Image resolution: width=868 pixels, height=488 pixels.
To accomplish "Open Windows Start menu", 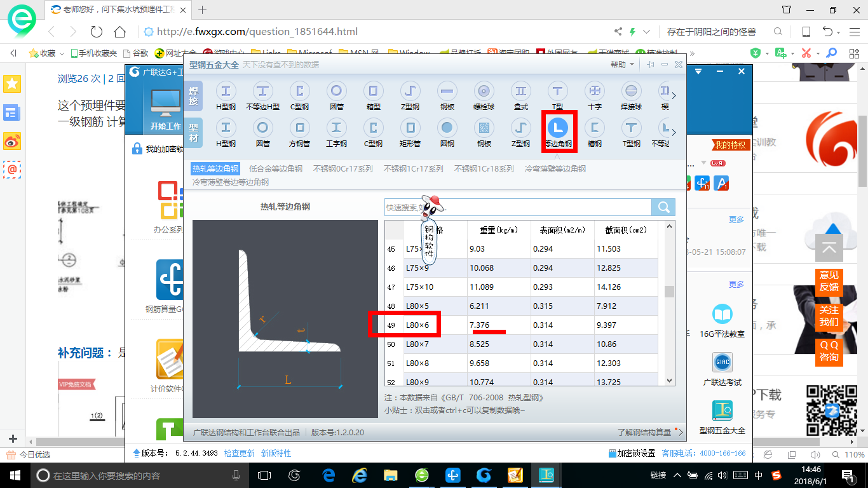I will click(x=14, y=475).
